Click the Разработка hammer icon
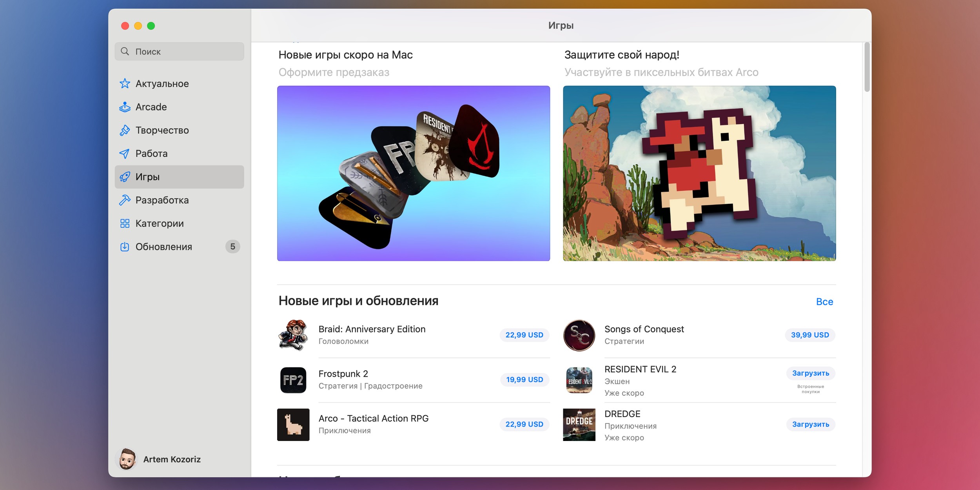 pyautogui.click(x=125, y=200)
